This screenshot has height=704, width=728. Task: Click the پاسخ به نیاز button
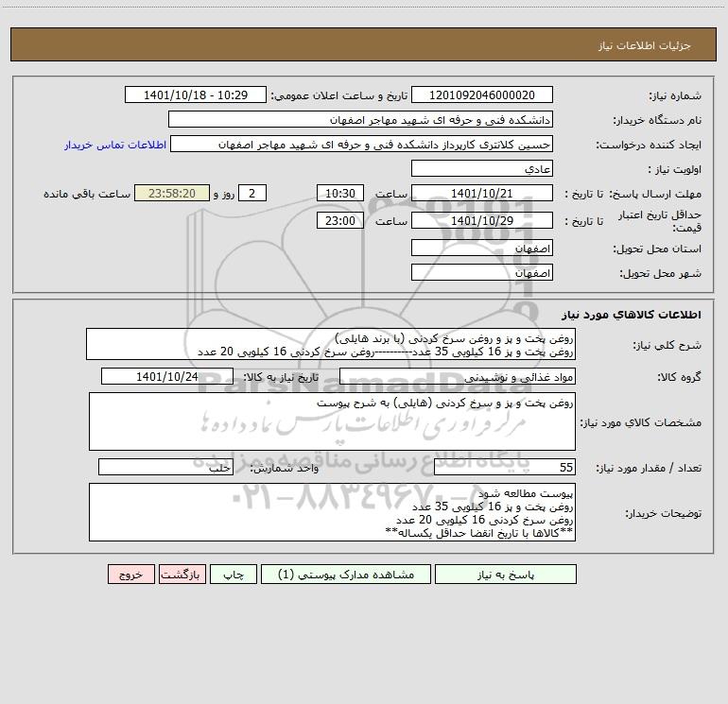click(506, 575)
